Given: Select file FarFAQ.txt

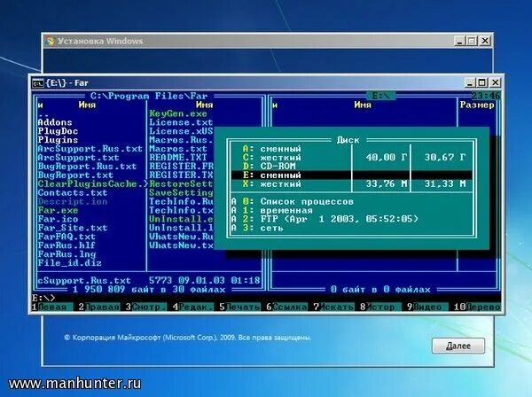Looking at the screenshot, I should 66,237.
